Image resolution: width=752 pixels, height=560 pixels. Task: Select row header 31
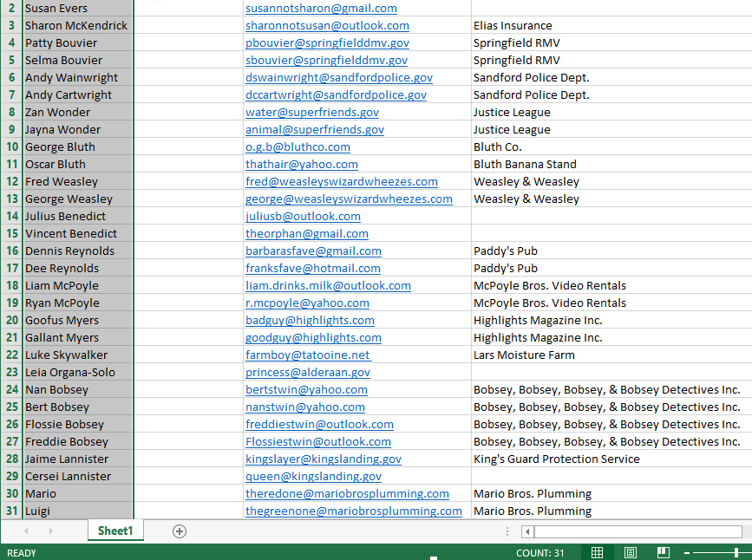pos(12,511)
